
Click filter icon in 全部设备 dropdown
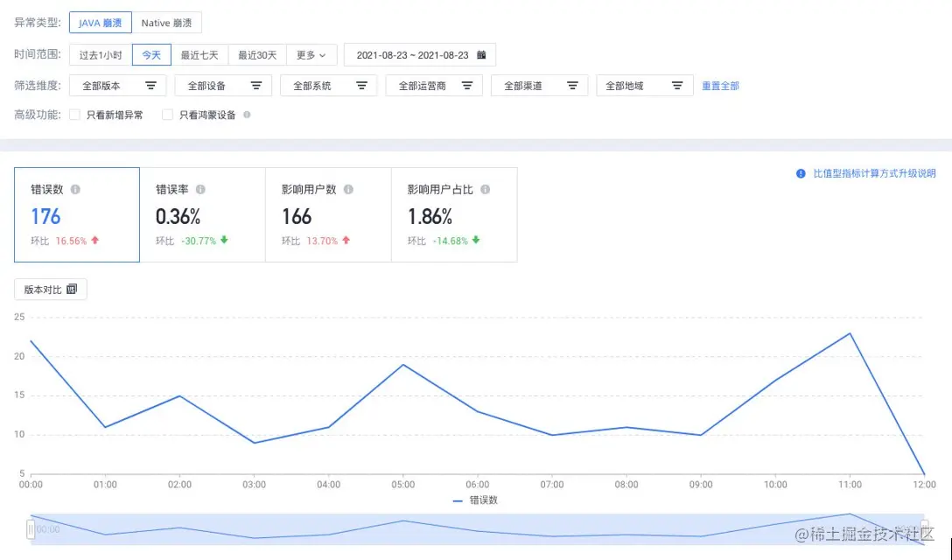point(256,86)
